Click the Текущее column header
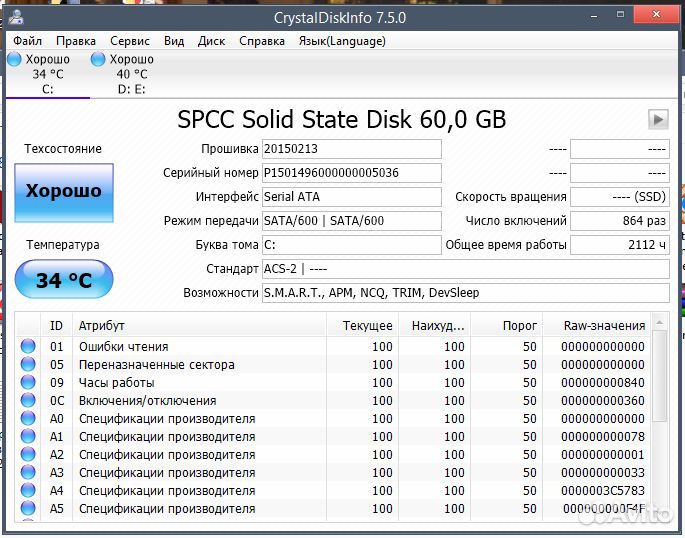The image size is (685, 538). coord(362,326)
